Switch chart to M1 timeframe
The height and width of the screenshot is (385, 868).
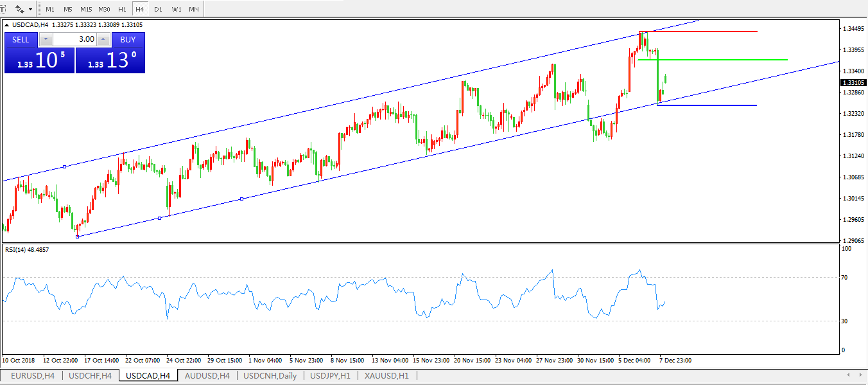(50, 10)
